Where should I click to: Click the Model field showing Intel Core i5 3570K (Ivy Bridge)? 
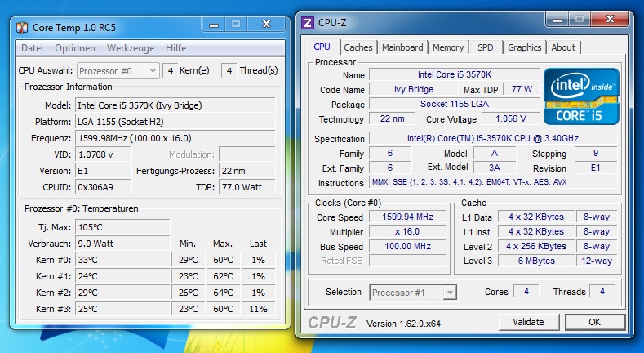pyautogui.click(x=175, y=105)
